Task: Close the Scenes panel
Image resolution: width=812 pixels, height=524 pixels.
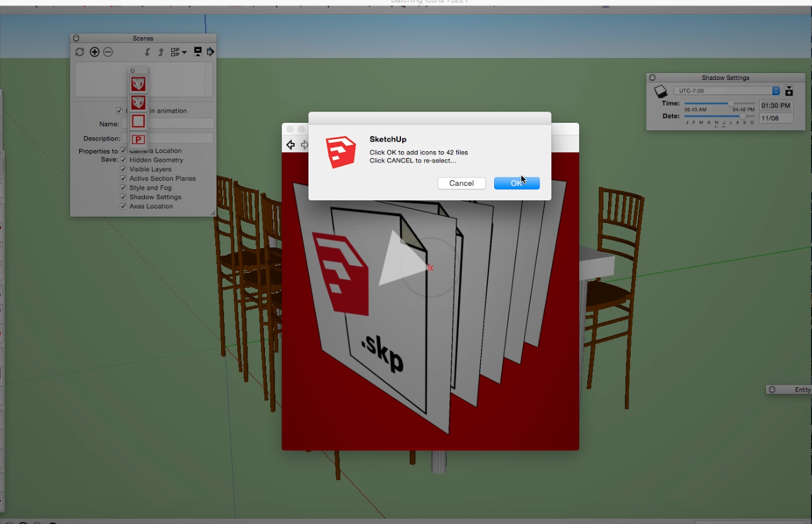Action: [x=76, y=38]
